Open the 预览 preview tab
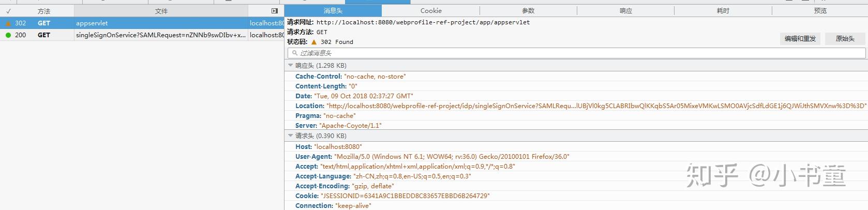868x210 pixels. [820, 11]
